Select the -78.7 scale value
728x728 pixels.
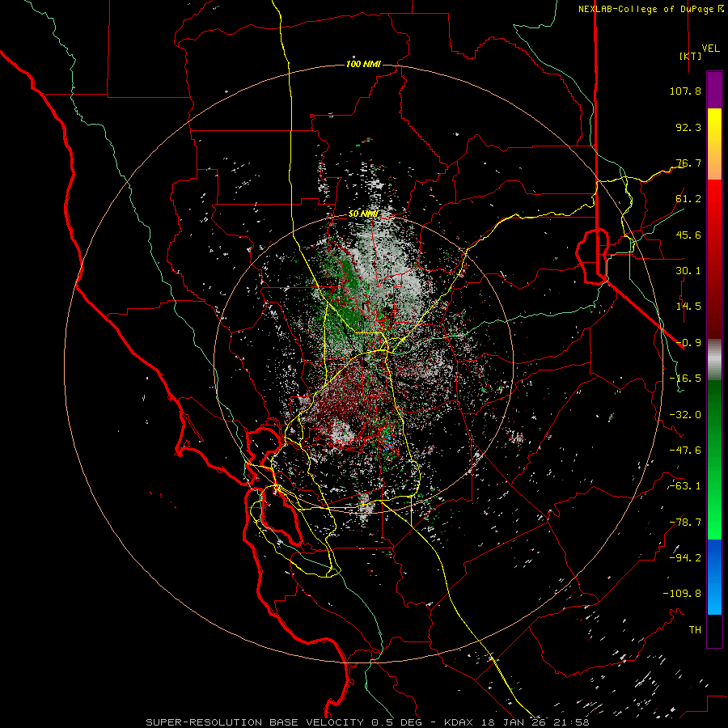pyautogui.click(x=685, y=523)
